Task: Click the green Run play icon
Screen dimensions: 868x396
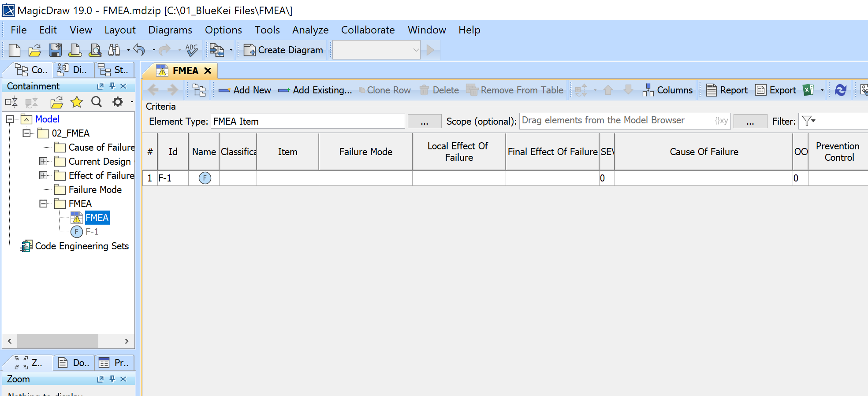Action: pyautogui.click(x=431, y=50)
